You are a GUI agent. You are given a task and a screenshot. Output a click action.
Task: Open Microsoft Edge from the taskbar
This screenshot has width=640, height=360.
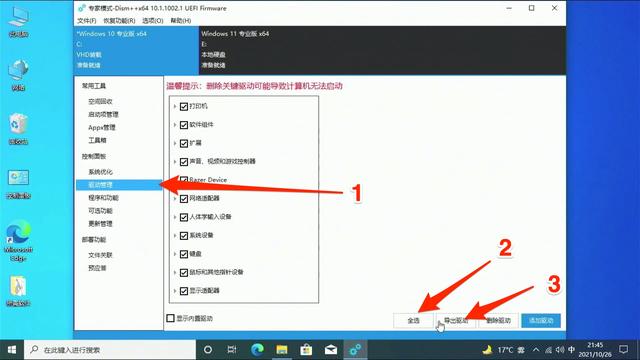pos(257,350)
